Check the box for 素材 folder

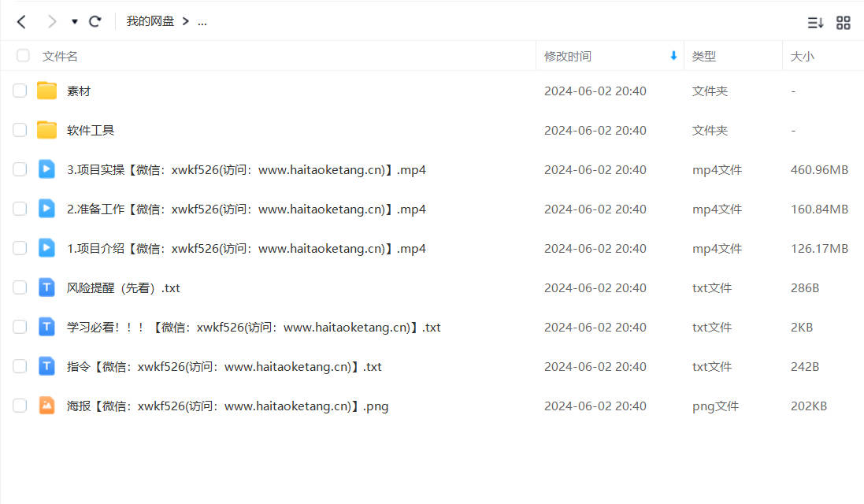pos(20,91)
